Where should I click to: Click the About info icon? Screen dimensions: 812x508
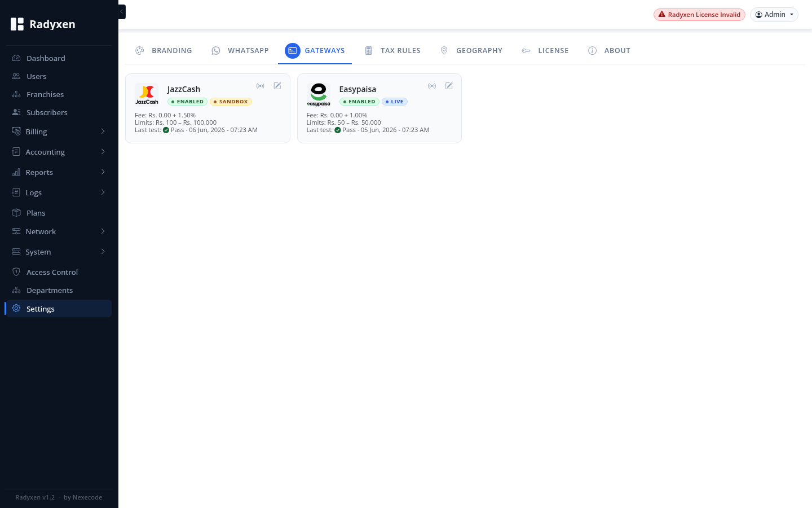click(x=593, y=51)
